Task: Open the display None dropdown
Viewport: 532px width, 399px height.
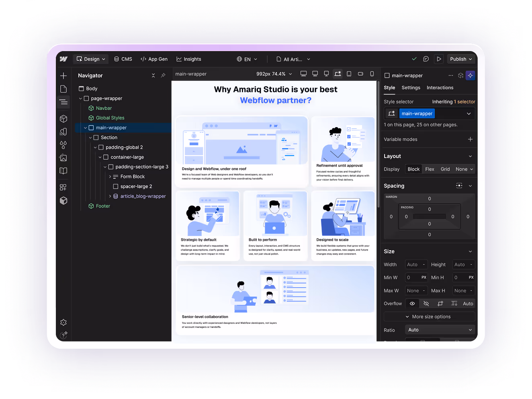Action: pyautogui.click(x=464, y=169)
